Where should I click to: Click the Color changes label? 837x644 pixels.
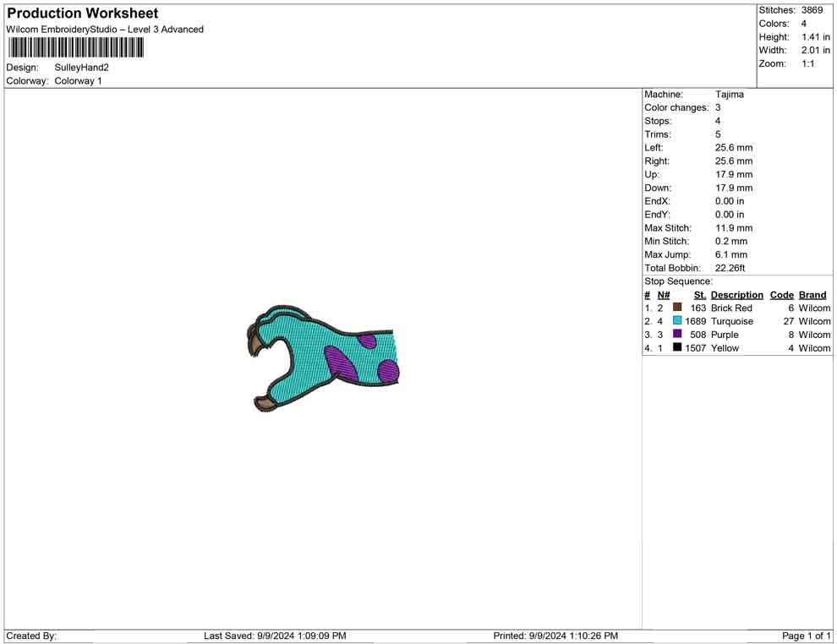tap(676, 108)
